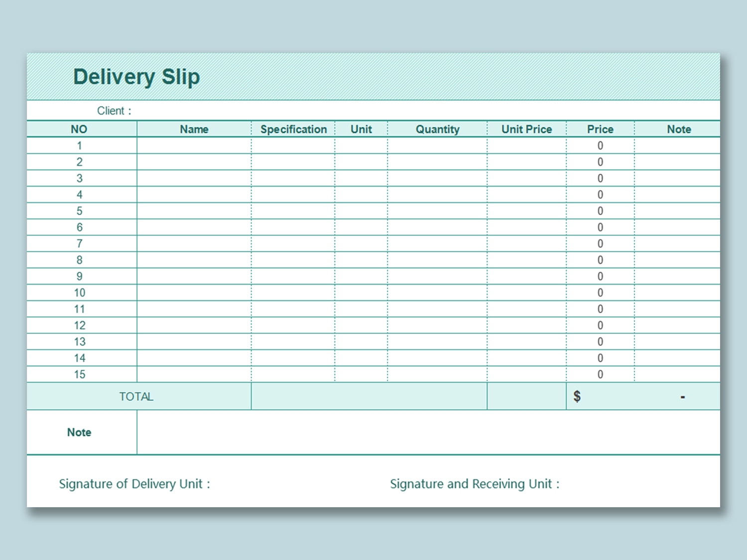Click the Unit column header
This screenshot has height=560, width=747.
[x=361, y=129]
